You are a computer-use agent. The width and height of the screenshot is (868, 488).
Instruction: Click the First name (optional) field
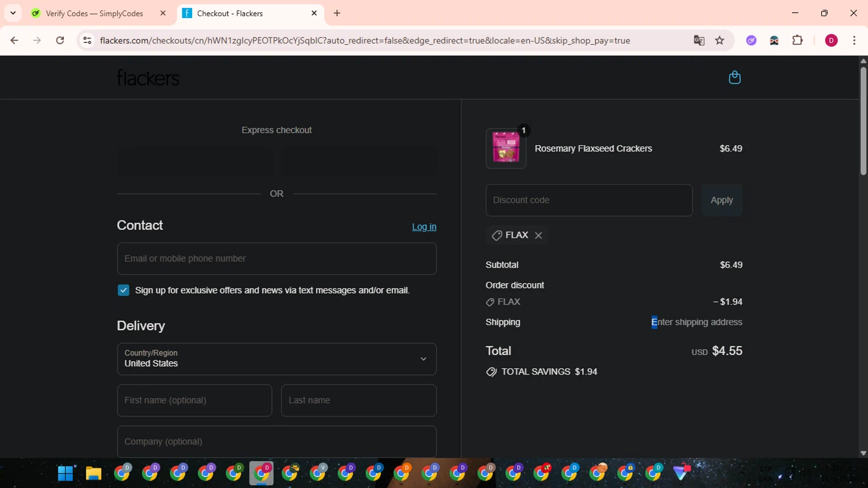[x=194, y=401]
